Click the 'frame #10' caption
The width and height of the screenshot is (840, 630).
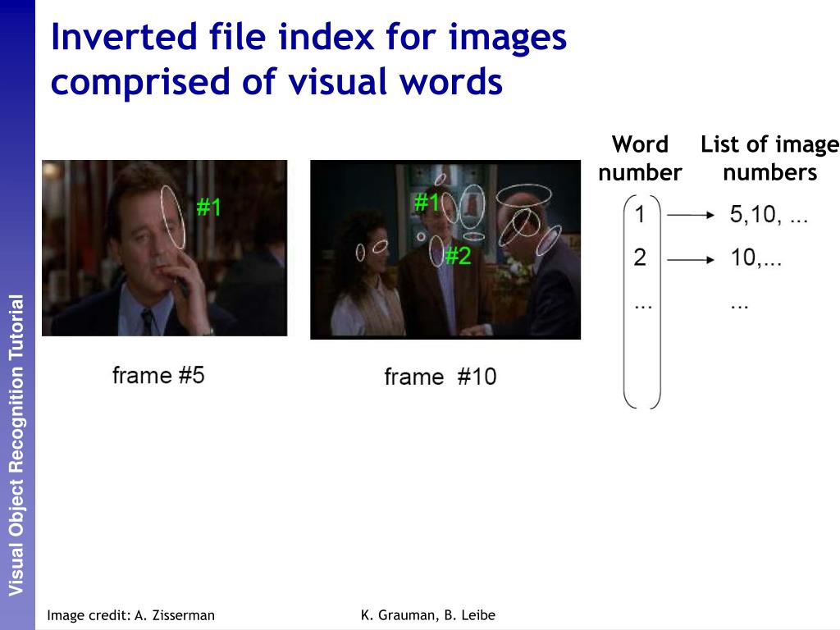pyautogui.click(x=441, y=377)
